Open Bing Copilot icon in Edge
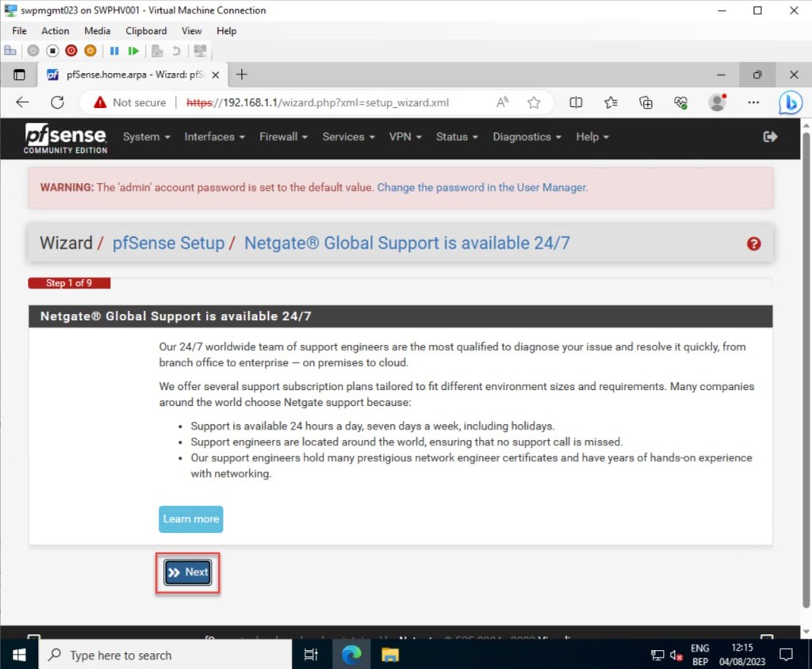This screenshot has width=812, height=669. pos(790,102)
